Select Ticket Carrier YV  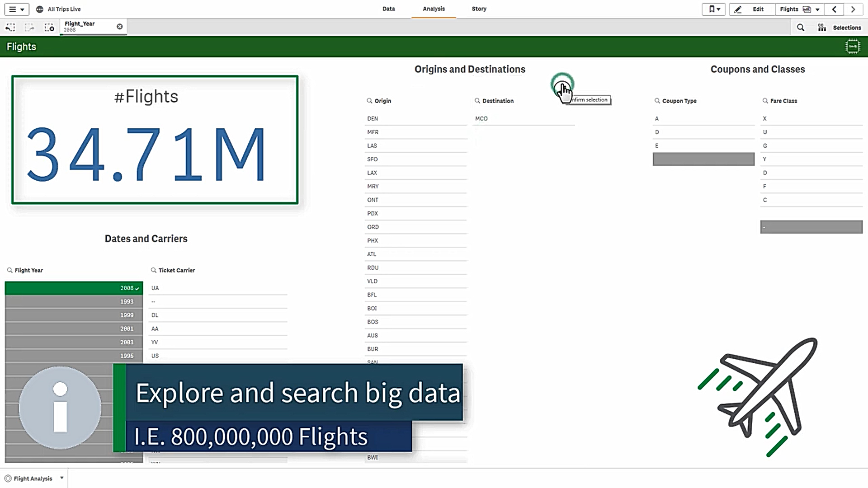coord(218,342)
